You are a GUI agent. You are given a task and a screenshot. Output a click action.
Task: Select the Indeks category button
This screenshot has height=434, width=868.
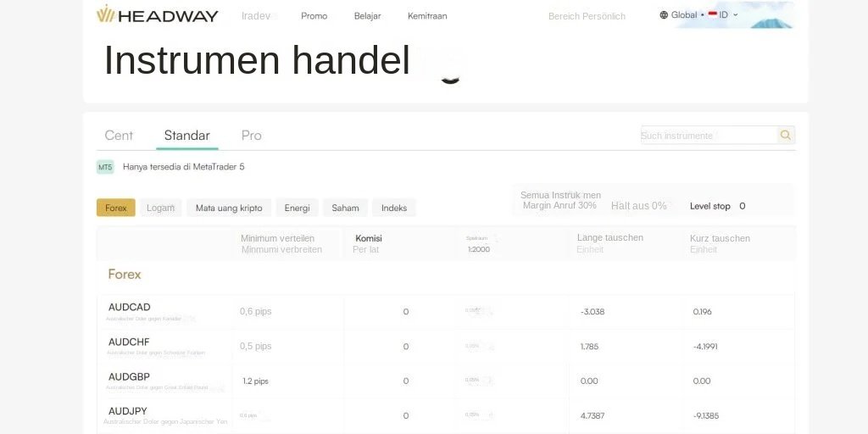coord(394,208)
